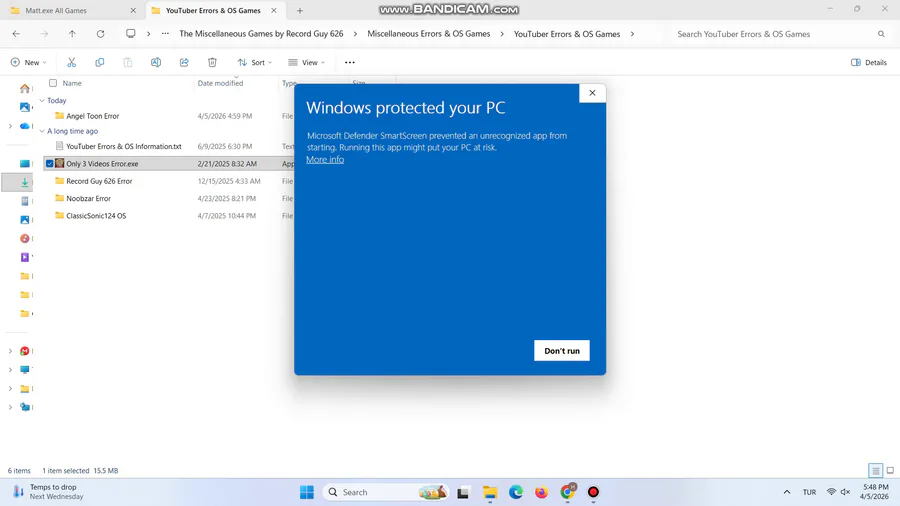900x506 pixels.
Task: Open Bandicam recorder taskbar icon
Action: coord(593,492)
